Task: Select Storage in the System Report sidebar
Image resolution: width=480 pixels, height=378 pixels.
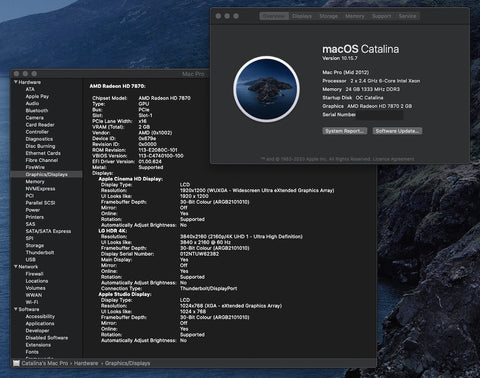Action: (x=35, y=245)
